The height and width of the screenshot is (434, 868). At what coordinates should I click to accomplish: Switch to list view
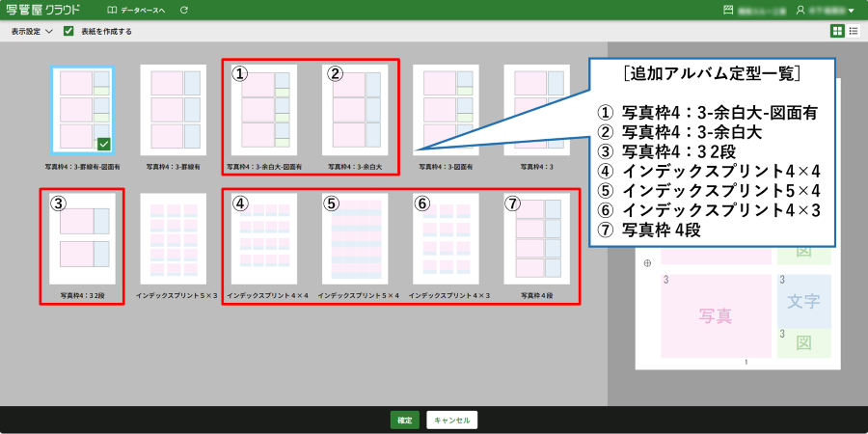click(x=854, y=31)
